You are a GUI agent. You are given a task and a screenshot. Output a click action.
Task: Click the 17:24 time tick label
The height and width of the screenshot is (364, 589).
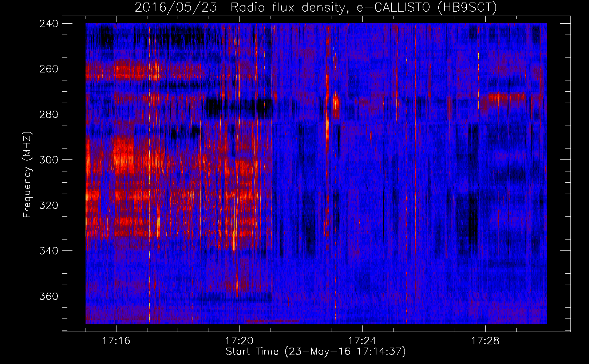tap(362, 341)
